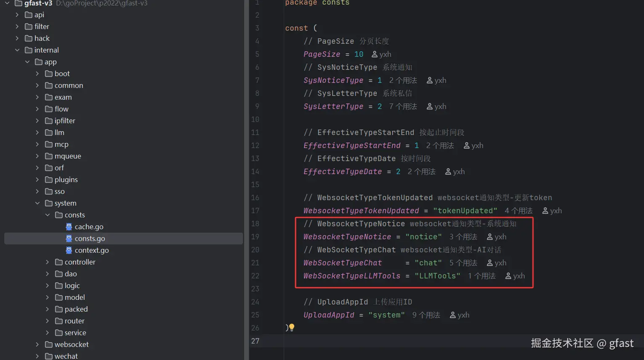The height and width of the screenshot is (360, 644).
Task: Click the '2 个用法' hint after SysNoticeType
Action: coord(403,80)
